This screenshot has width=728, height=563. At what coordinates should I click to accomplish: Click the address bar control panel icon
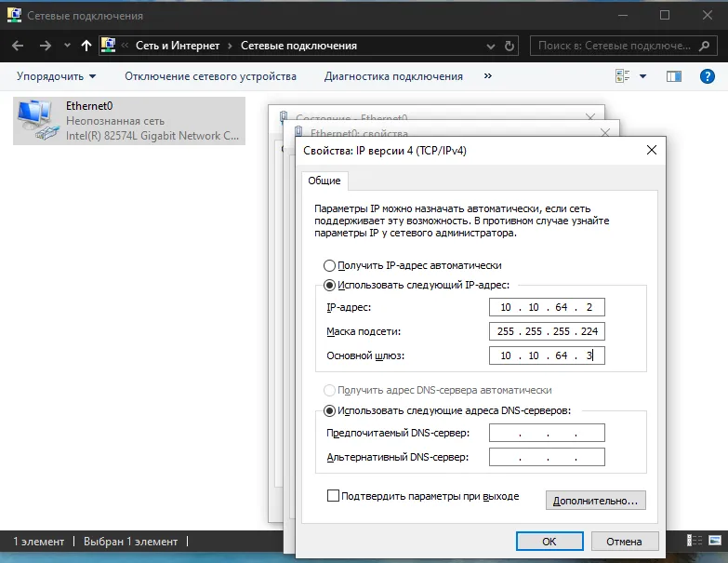[x=108, y=45]
